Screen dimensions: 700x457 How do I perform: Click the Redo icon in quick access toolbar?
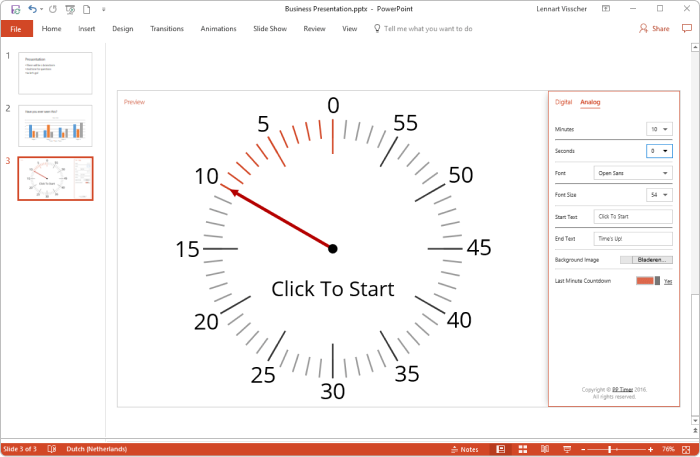tap(53, 9)
